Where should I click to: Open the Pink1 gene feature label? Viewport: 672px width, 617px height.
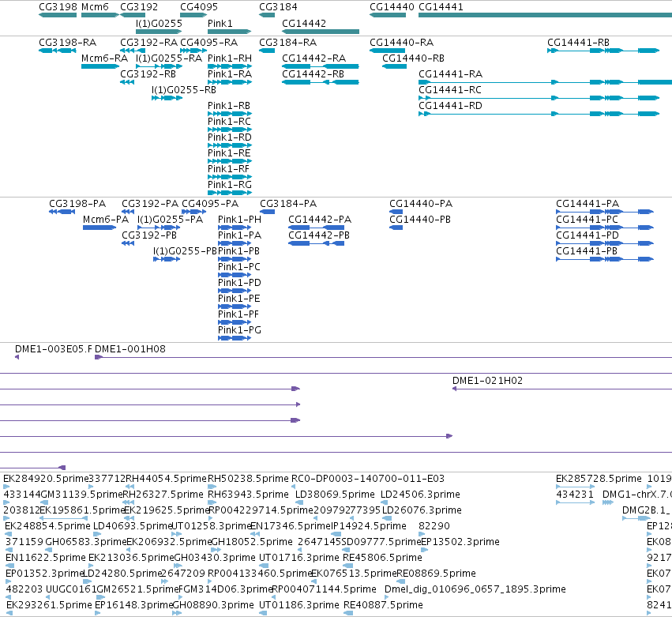tap(220, 23)
